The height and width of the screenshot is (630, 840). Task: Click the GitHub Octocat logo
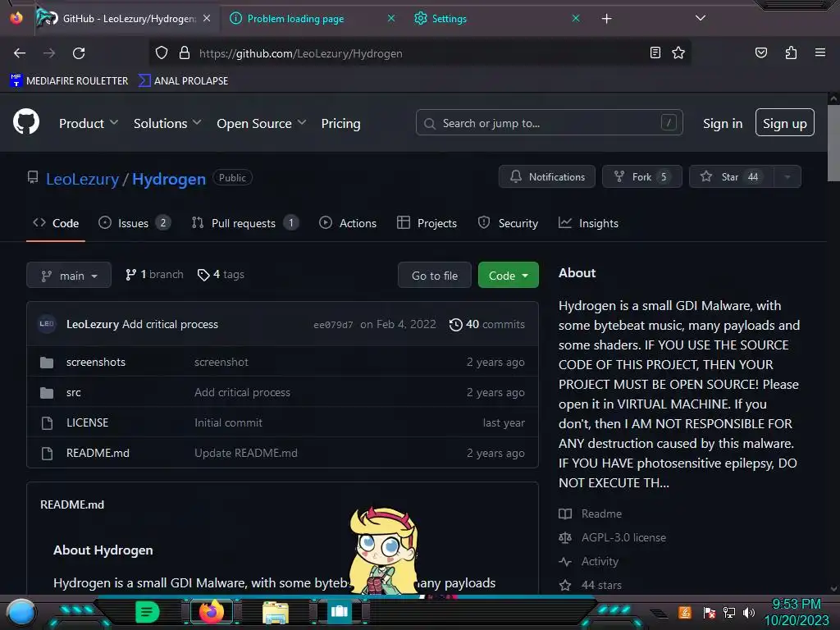pos(25,122)
